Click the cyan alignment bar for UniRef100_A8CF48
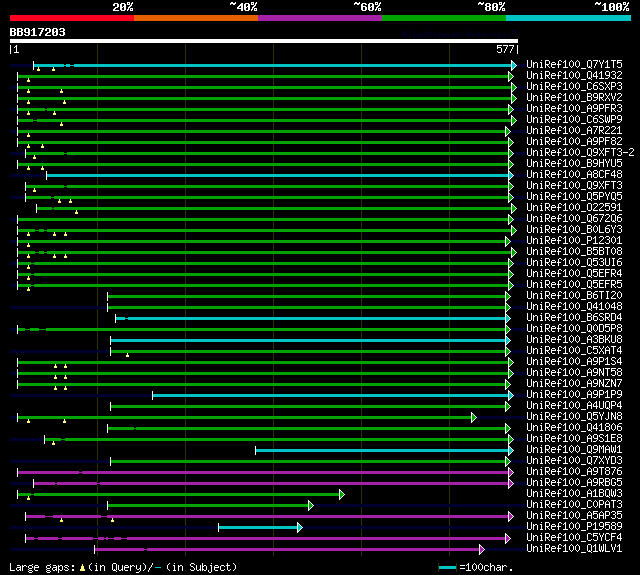This screenshot has height=575, width=640. 278,175
